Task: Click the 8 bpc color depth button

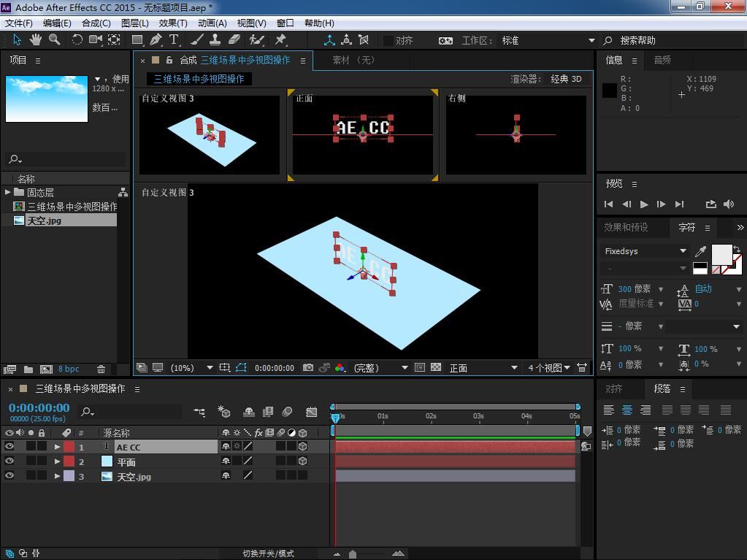Action: [x=69, y=369]
